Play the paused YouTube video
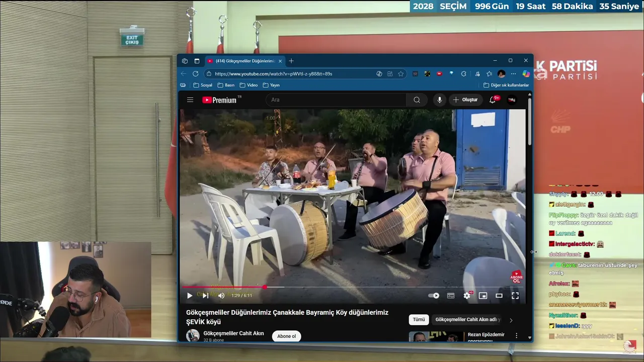The width and height of the screenshot is (644, 362). pos(190,296)
